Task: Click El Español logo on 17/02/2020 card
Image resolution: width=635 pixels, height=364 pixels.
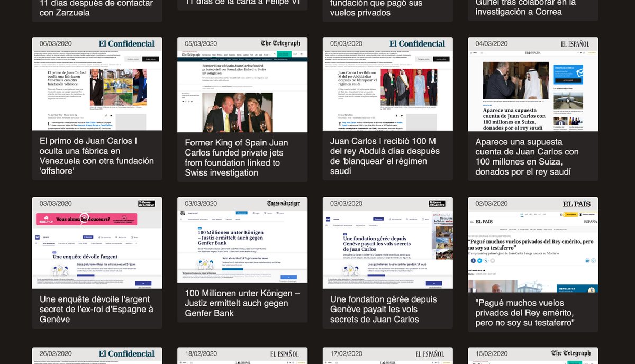Action: point(430,353)
